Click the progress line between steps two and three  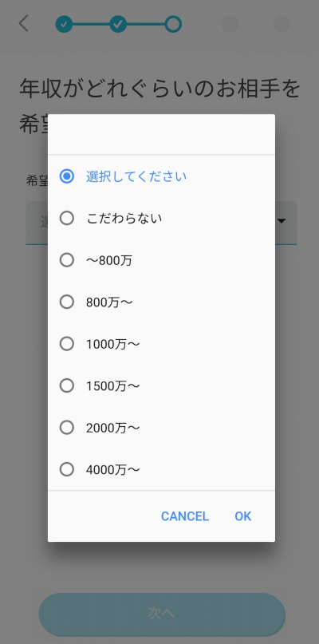click(x=146, y=24)
